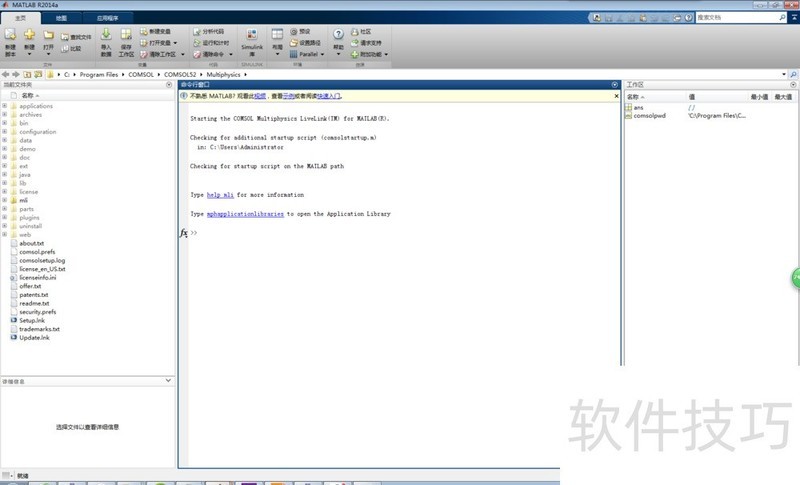
Task: Open Workspace panel actions menu
Action: tap(793, 85)
